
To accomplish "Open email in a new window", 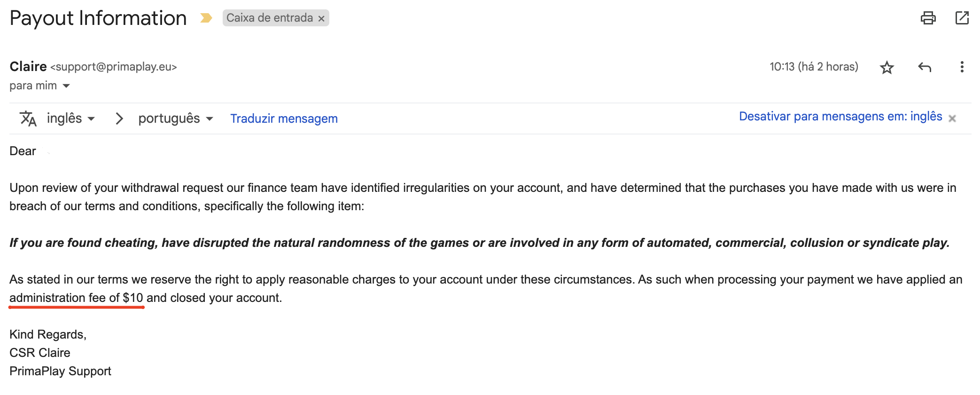I will coord(962,18).
